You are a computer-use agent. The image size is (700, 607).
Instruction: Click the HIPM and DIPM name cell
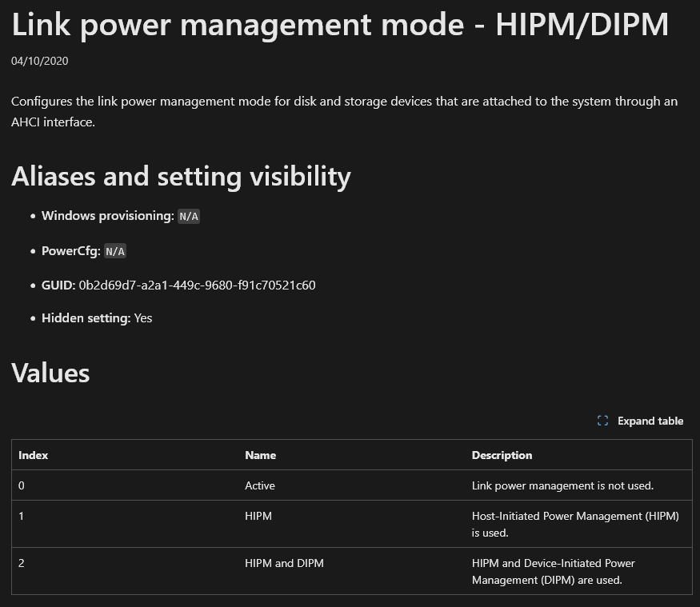tap(284, 563)
